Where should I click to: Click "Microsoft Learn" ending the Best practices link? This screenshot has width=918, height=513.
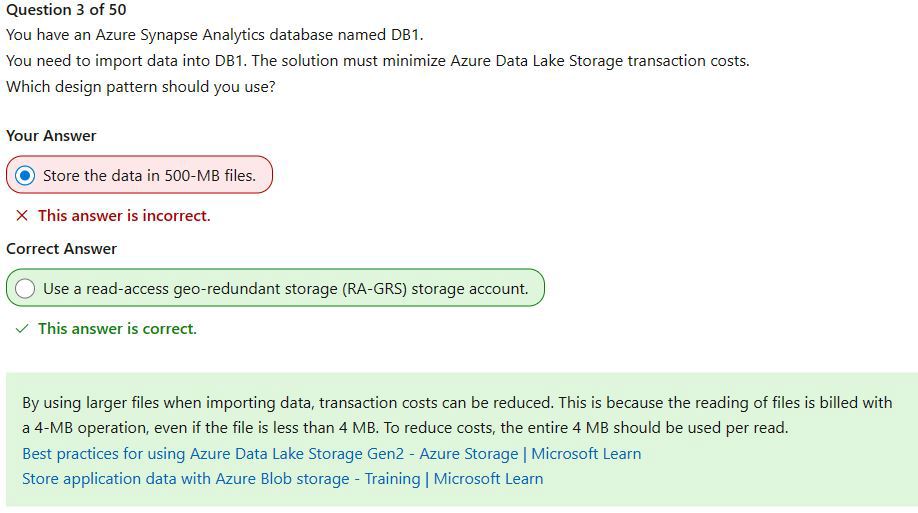coord(586,453)
